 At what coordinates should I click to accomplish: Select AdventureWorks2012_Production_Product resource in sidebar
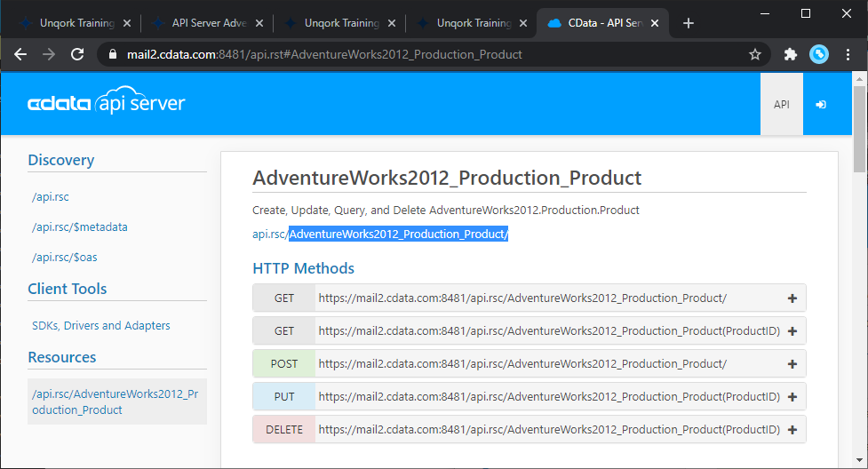pyautogui.click(x=116, y=401)
